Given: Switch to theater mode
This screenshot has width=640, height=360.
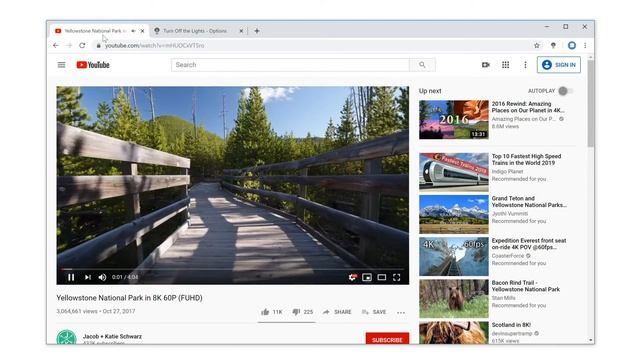Looking at the screenshot, I should (x=382, y=278).
